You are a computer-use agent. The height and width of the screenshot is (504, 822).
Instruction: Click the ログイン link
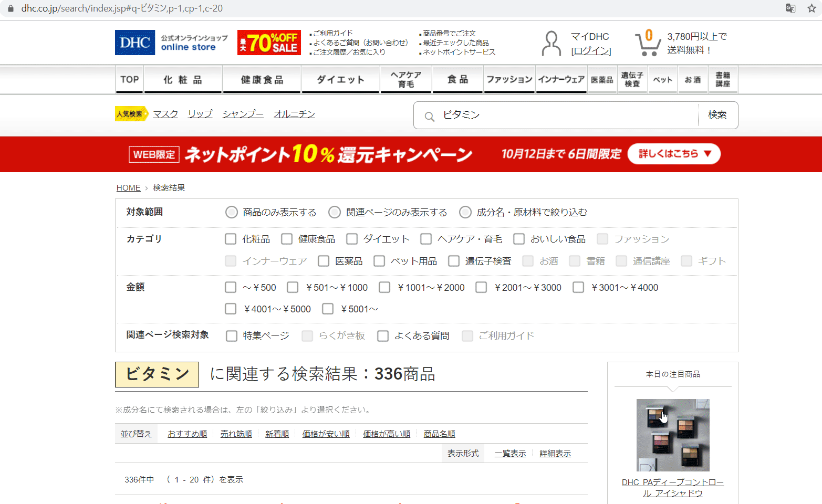(x=591, y=51)
